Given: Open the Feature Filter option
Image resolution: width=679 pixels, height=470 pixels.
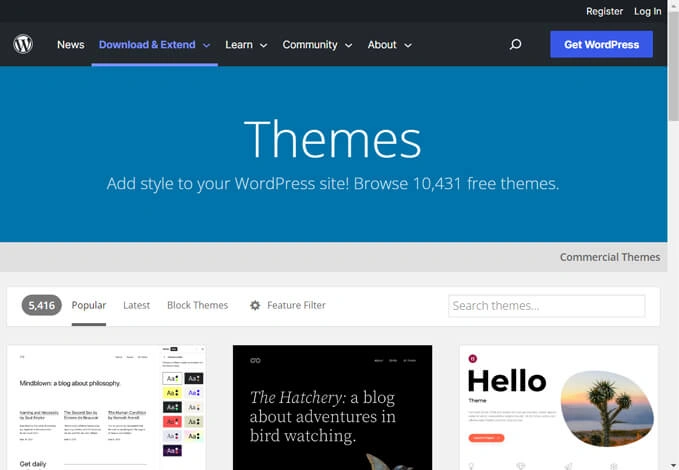Looking at the screenshot, I should [x=288, y=305].
